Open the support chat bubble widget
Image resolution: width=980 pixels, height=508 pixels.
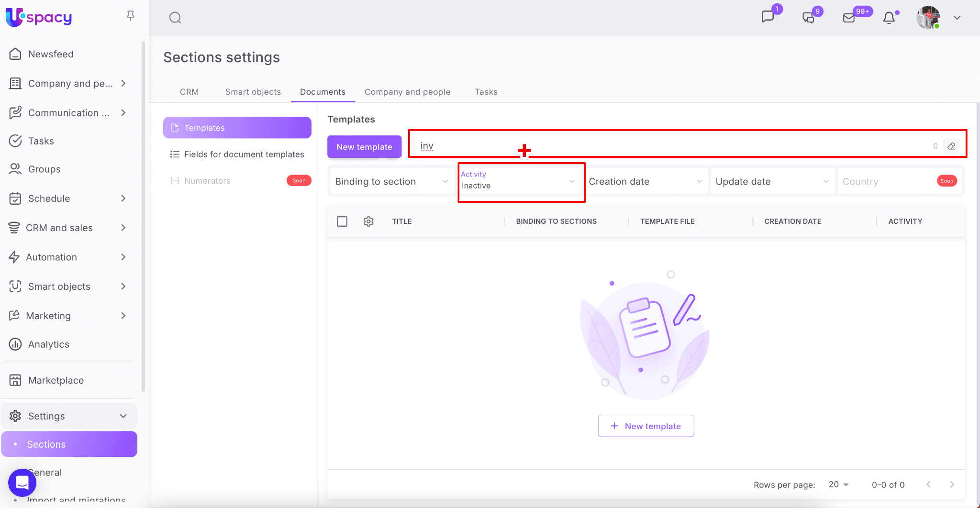pyautogui.click(x=22, y=483)
